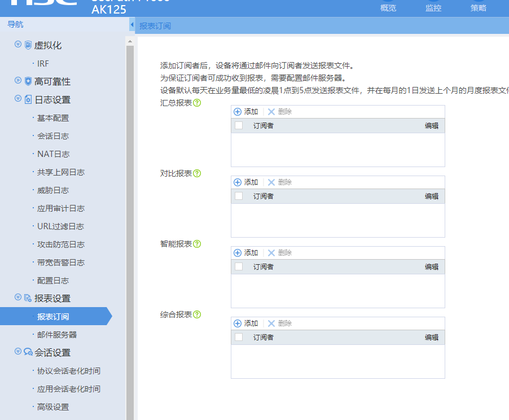Open 协议会话老化时间 navigation item

(68, 371)
